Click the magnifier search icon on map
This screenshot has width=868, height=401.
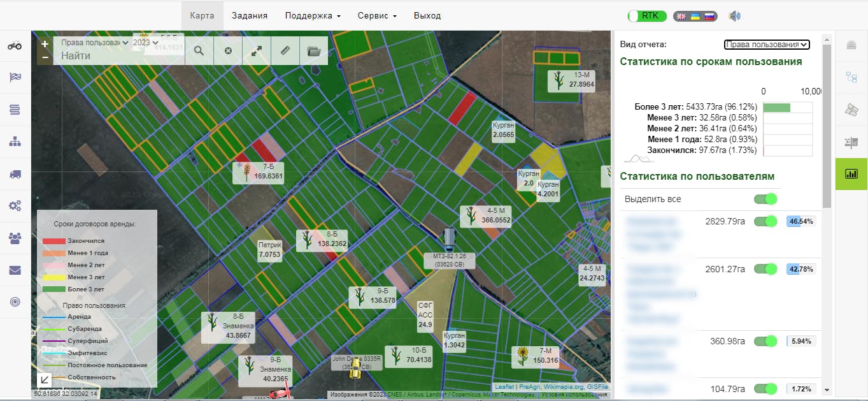click(x=199, y=51)
